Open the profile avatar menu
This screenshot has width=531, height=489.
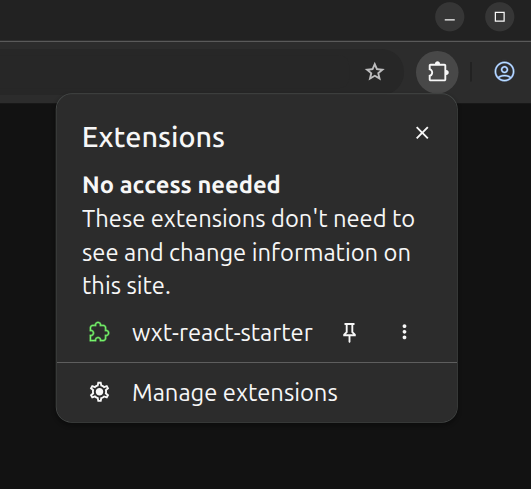click(x=504, y=72)
